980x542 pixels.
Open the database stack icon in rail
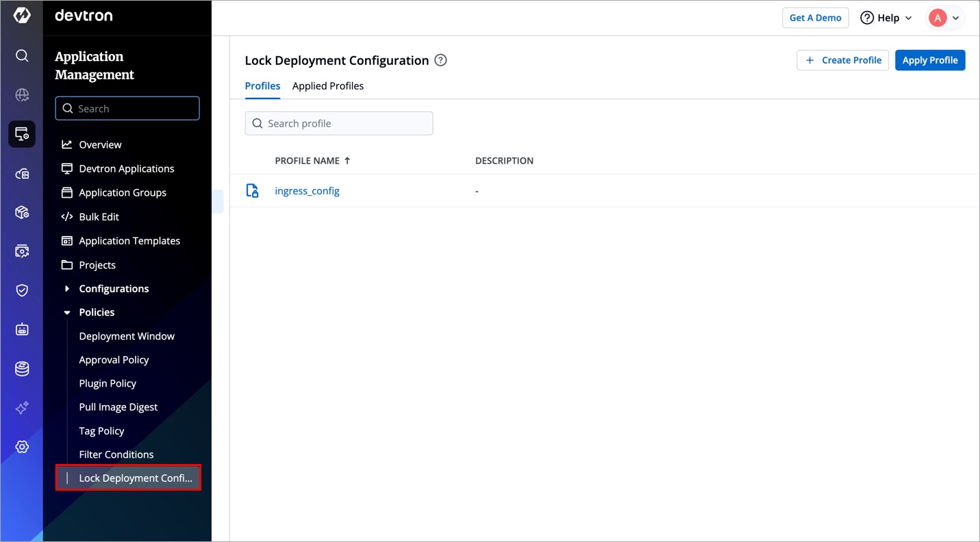pos(22,369)
